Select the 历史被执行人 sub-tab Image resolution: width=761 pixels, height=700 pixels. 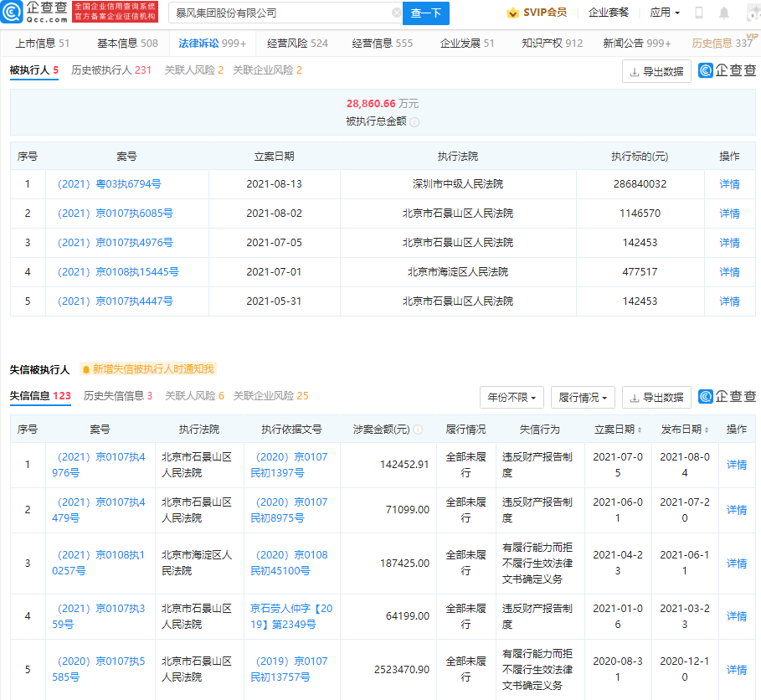[x=111, y=70]
